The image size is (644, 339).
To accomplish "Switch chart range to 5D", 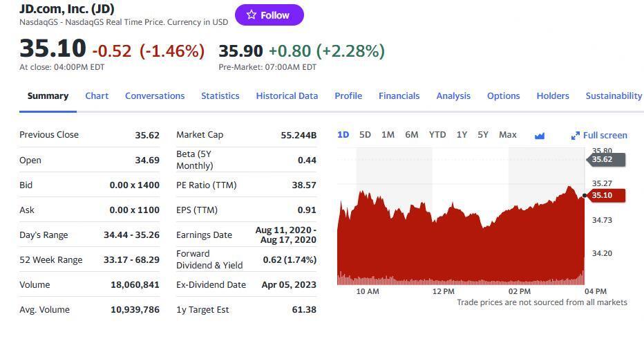I will point(365,135).
